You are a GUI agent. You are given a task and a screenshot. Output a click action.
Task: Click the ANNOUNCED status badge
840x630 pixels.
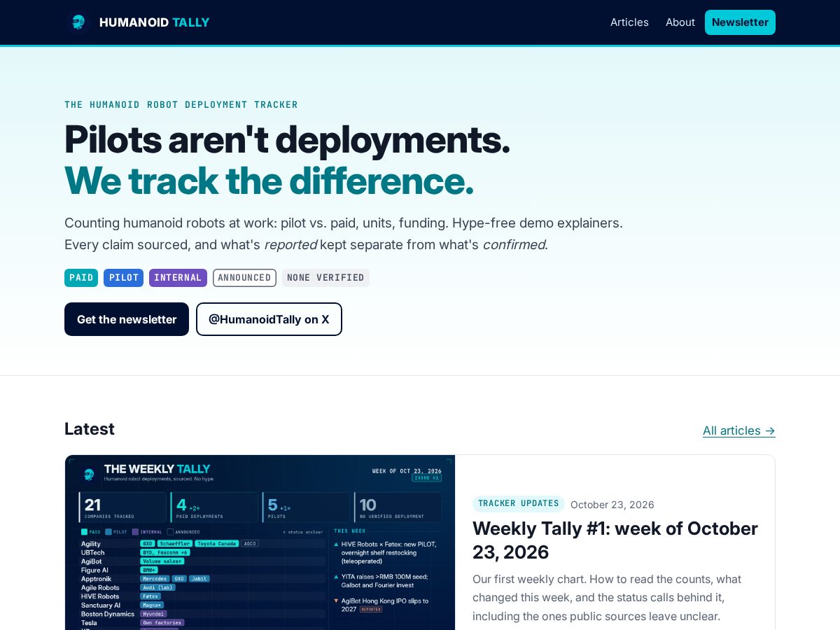click(244, 278)
